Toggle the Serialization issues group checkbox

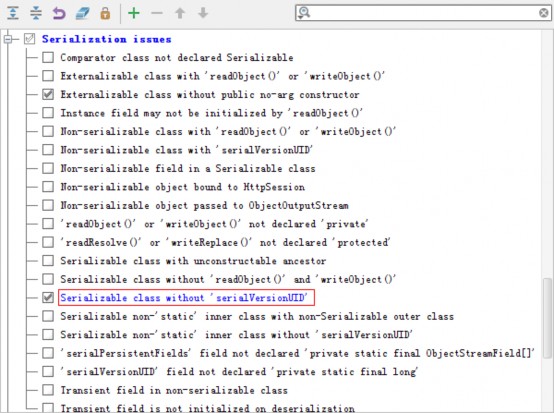tap(29, 39)
